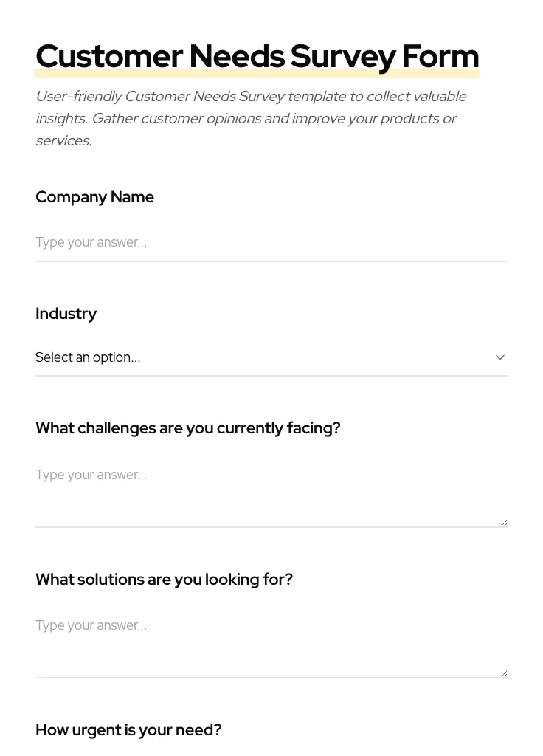Screen dimensions: 543x756
Task: Click "Type your answer..." under solutions question
Action: tap(91, 625)
